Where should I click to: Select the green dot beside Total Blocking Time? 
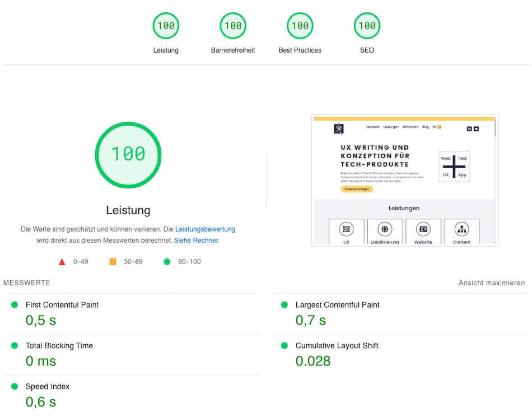pos(15,345)
